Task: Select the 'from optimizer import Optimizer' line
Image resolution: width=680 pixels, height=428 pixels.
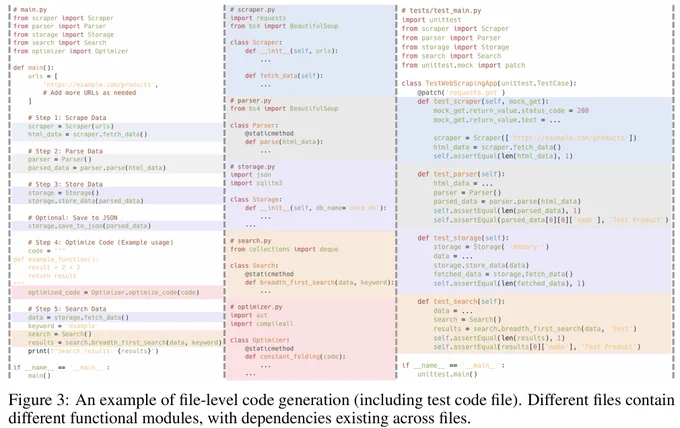Action: pyautogui.click(x=71, y=51)
